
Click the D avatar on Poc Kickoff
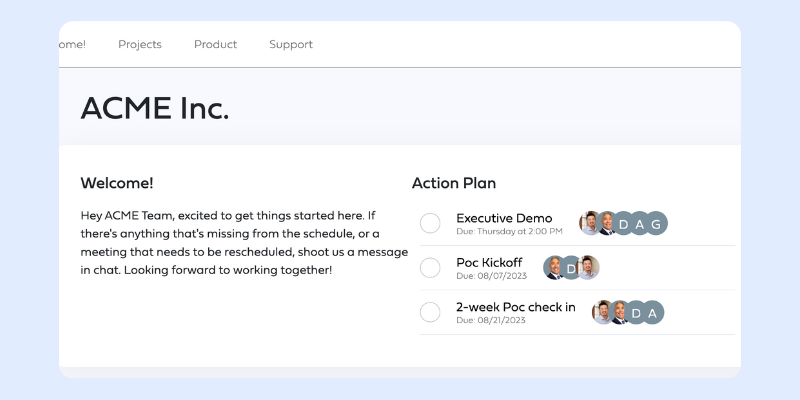tap(571, 268)
